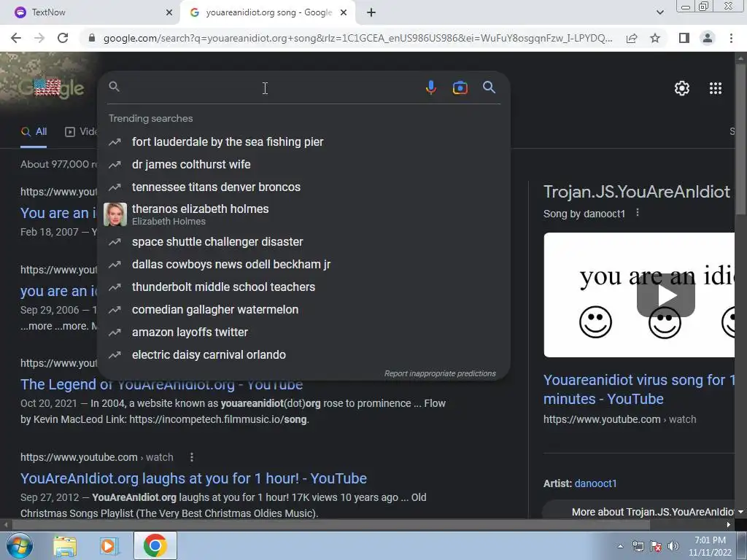Open the volume speaker tray icon
This screenshot has height=560, width=747.
click(x=673, y=547)
